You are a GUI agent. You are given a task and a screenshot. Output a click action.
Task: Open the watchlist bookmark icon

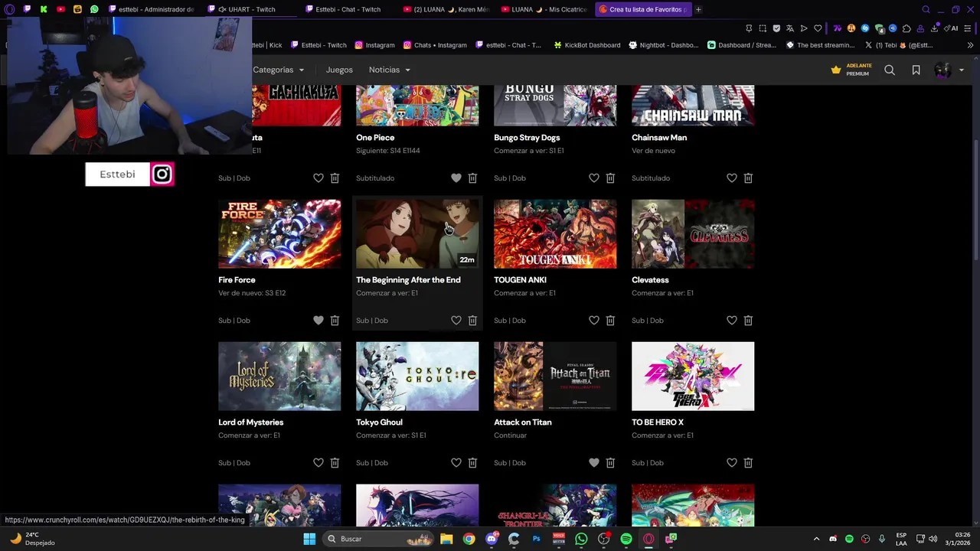coord(916,70)
